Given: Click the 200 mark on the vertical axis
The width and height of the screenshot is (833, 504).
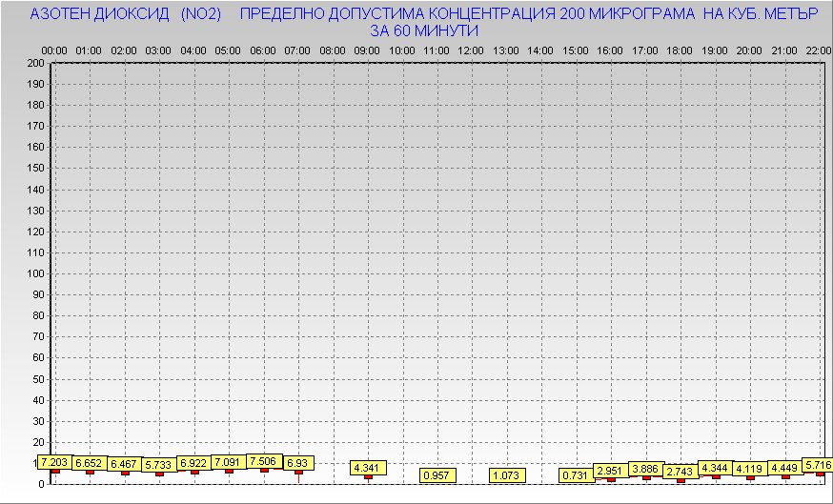Looking at the screenshot, I should coord(36,63).
